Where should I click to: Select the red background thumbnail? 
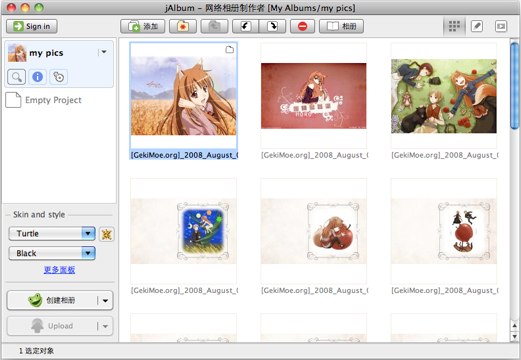314,96
